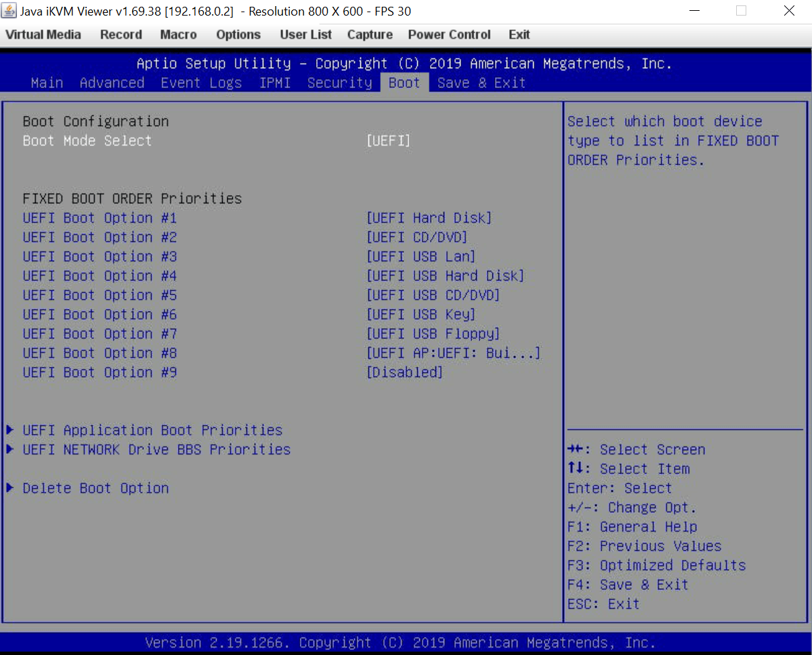The image size is (812, 655).
Task: Open the Options menu
Action: click(238, 35)
